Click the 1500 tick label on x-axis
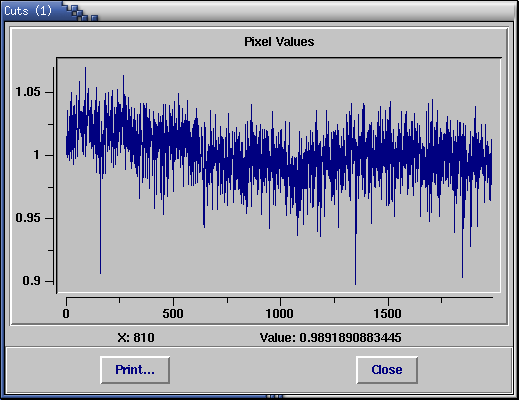 pos(387,314)
